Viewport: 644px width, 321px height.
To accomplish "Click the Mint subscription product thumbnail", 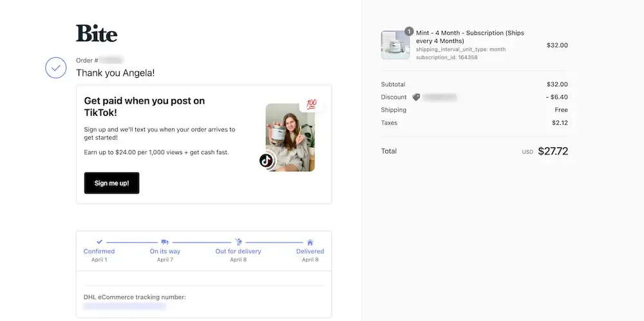I will point(395,45).
